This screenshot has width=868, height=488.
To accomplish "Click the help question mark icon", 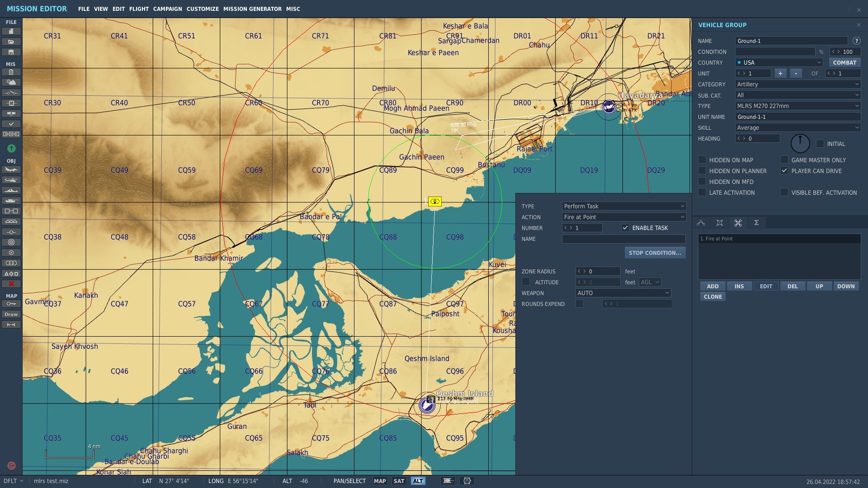I will pyautogui.click(x=856, y=41).
